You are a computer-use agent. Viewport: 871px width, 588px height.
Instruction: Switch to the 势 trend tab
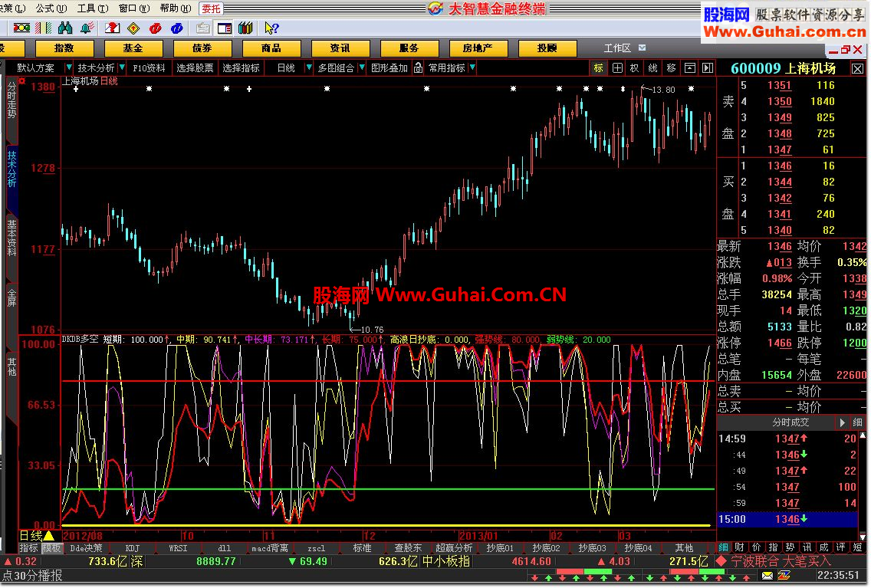pos(790,547)
